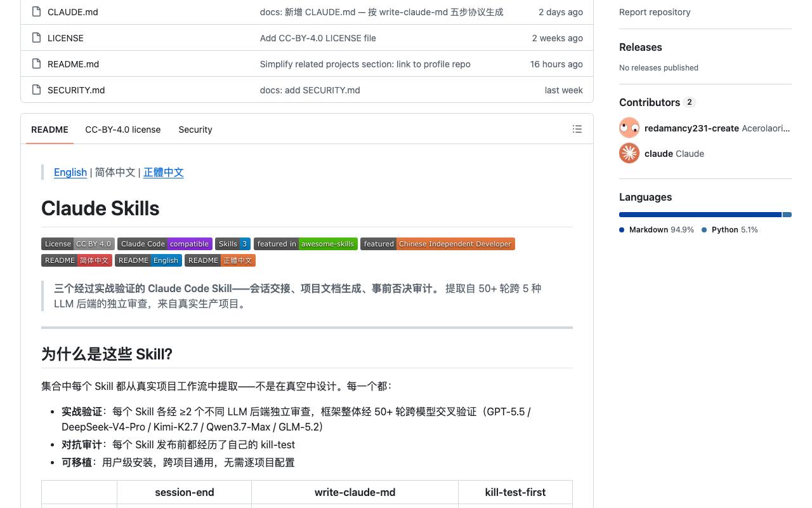Screen dimensions: 812x508
Task: Click the Markdown 94.9% language entry
Action: pyautogui.click(x=657, y=230)
